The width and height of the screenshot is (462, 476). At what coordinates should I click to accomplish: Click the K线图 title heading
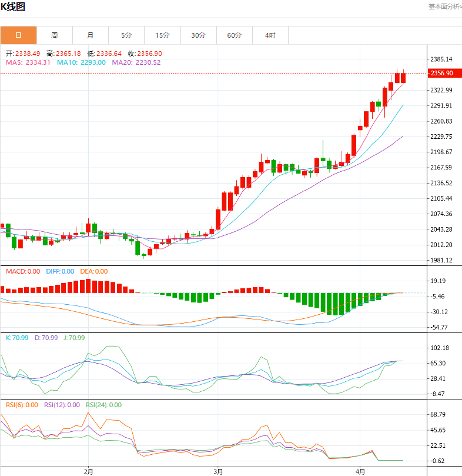click(13, 7)
